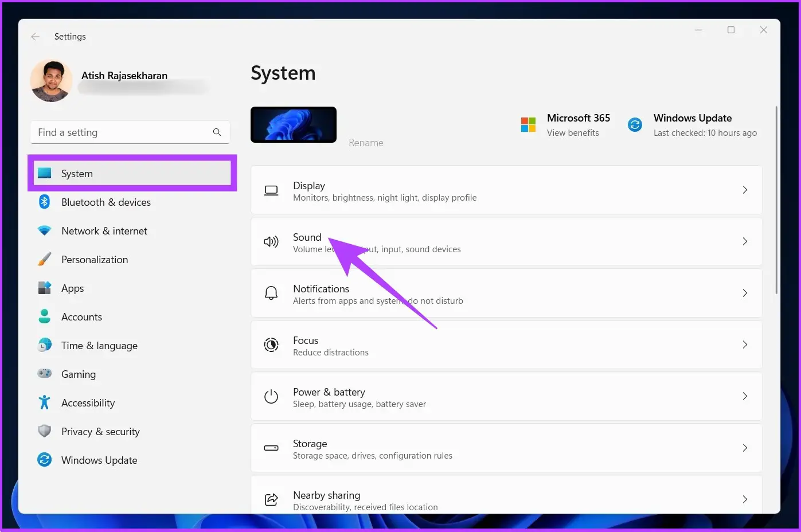Click the Rename link under the device
Viewport: 801px width, 532px height.
tap(366, 143)
